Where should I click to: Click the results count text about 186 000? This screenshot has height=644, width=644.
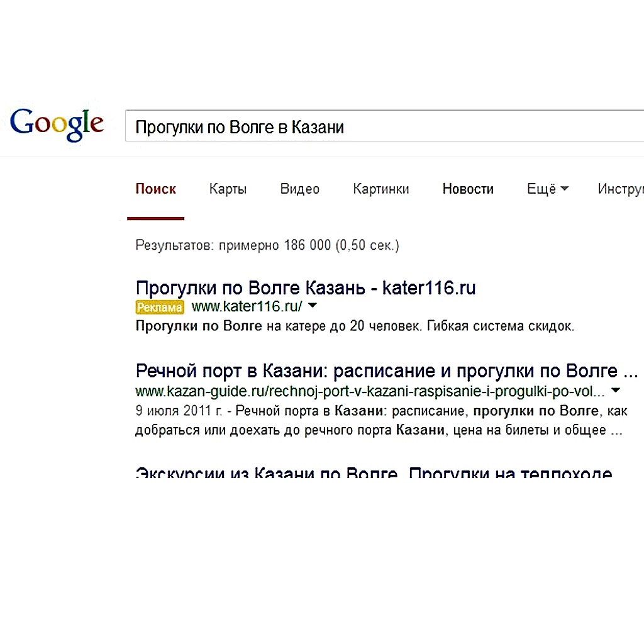267,245
